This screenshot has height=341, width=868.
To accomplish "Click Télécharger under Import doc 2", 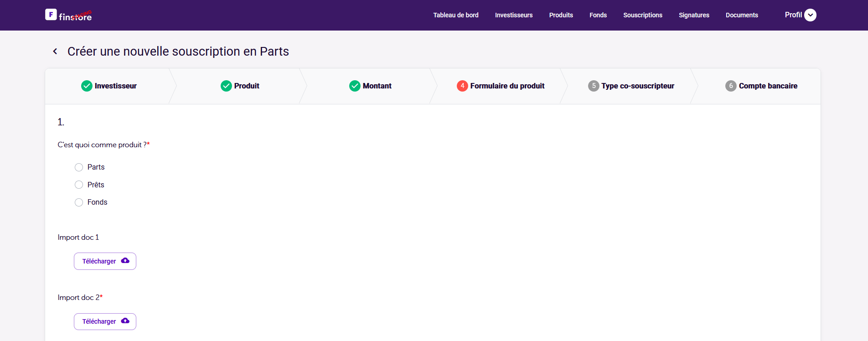I will point(105,321).
